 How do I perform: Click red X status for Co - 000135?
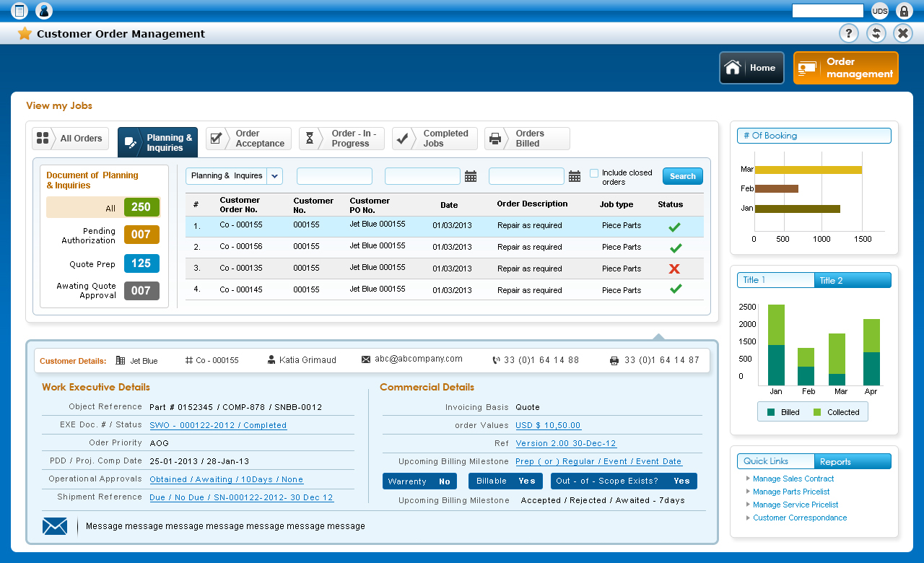click(x=675, y=269)
